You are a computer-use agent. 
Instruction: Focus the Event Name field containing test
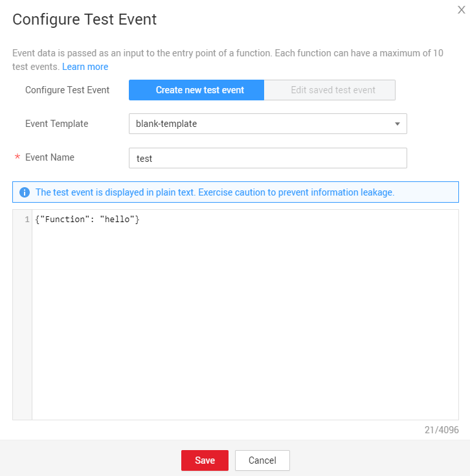click(x=267, y=158)
